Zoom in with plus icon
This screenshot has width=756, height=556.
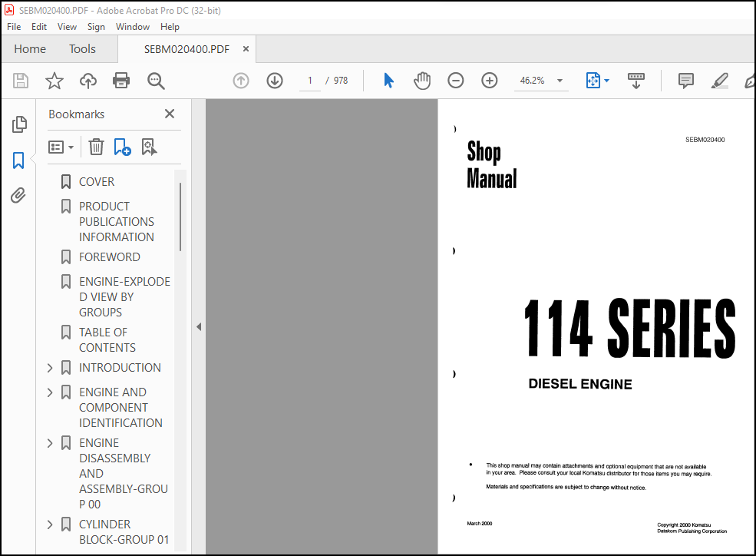[490, 81]
